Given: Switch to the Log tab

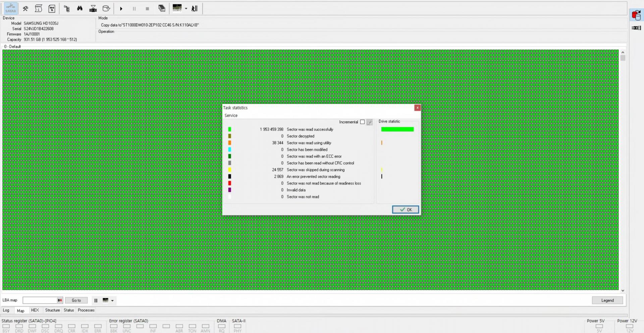Looking at the screenshot, I should click(6, 310).
